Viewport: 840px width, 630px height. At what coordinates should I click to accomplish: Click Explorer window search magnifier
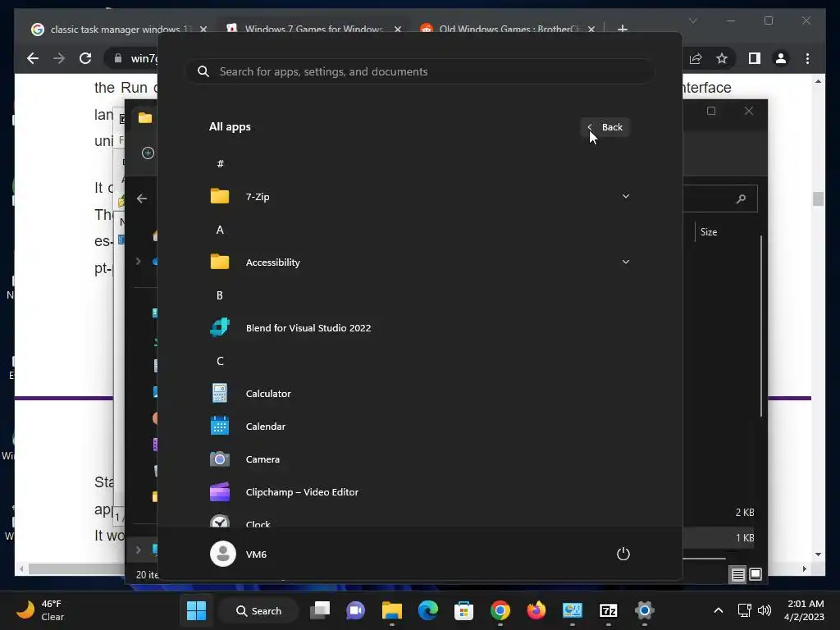coord(742,199)
